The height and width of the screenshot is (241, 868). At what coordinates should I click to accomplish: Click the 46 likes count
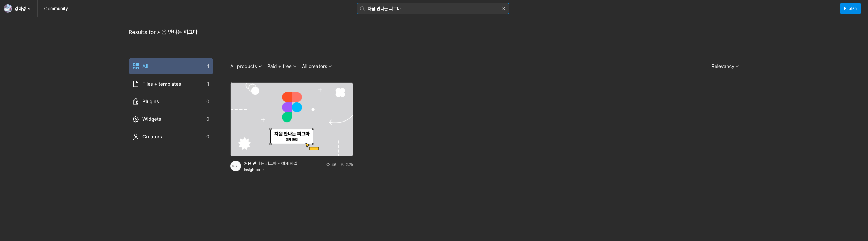[334, 165]
